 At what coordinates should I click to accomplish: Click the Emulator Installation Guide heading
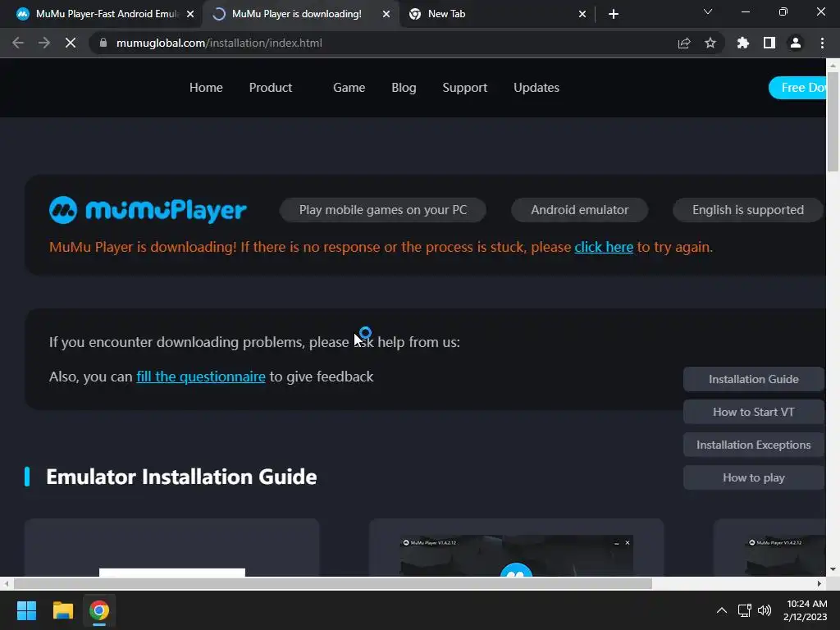click(181, 477)
